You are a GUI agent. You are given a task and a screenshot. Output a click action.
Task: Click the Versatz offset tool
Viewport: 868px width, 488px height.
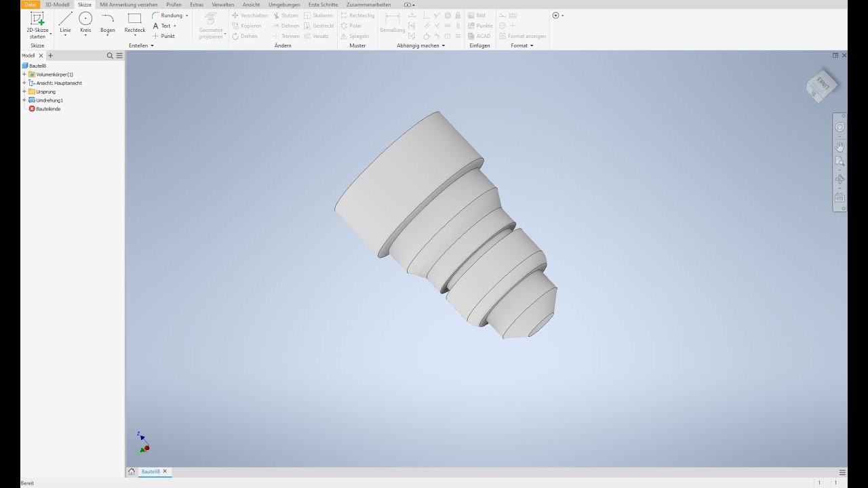coord(316,36)
